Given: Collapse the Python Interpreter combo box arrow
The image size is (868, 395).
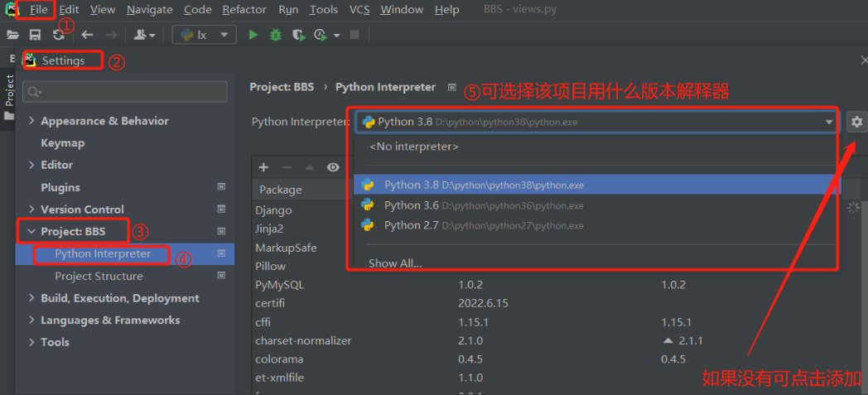Looking at the screenshot, I should [829, 123].
